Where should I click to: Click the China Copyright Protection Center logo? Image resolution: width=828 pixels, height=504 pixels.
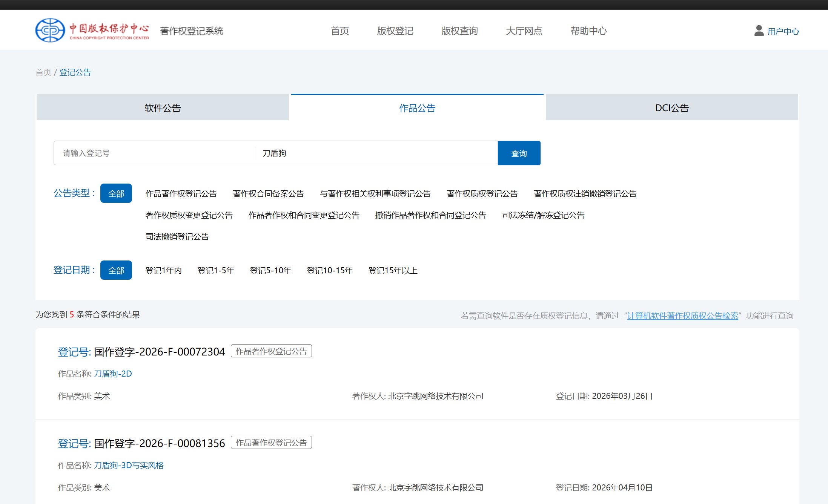click(x=92, y=30)
